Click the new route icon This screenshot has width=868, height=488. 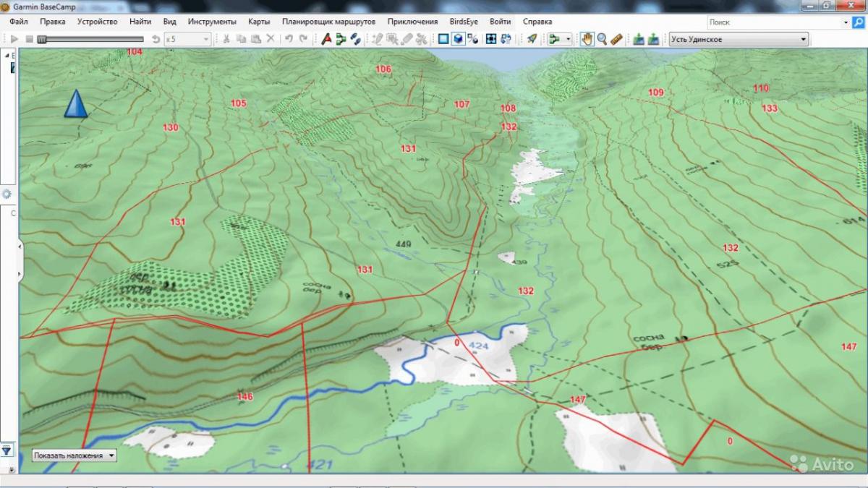point(341,39)
